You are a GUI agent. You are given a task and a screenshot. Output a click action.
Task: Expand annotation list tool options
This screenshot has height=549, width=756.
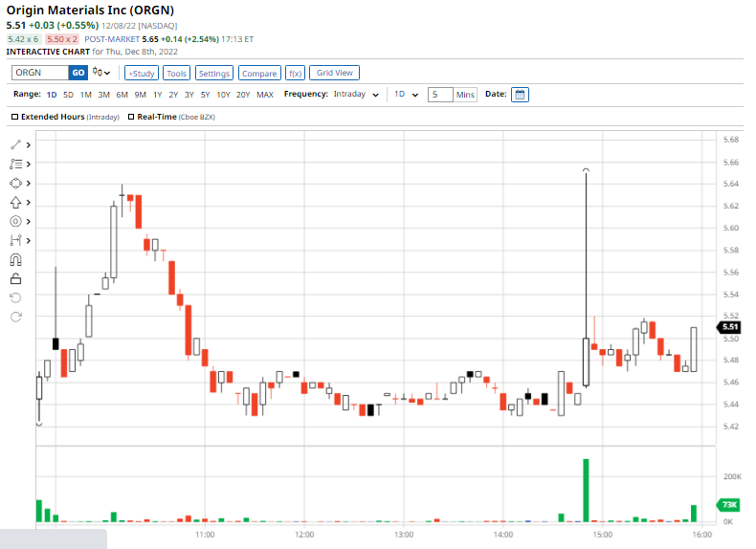(29, 164)
